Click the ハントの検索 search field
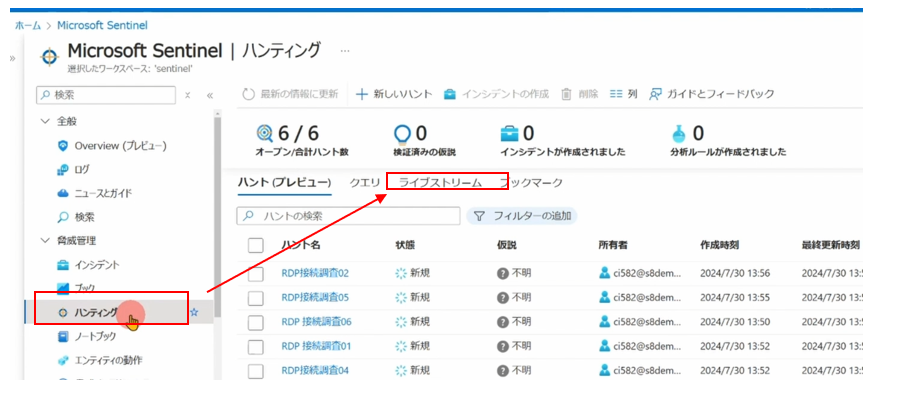The height and width of the screenshot is (396, 924). click(348, 216)
